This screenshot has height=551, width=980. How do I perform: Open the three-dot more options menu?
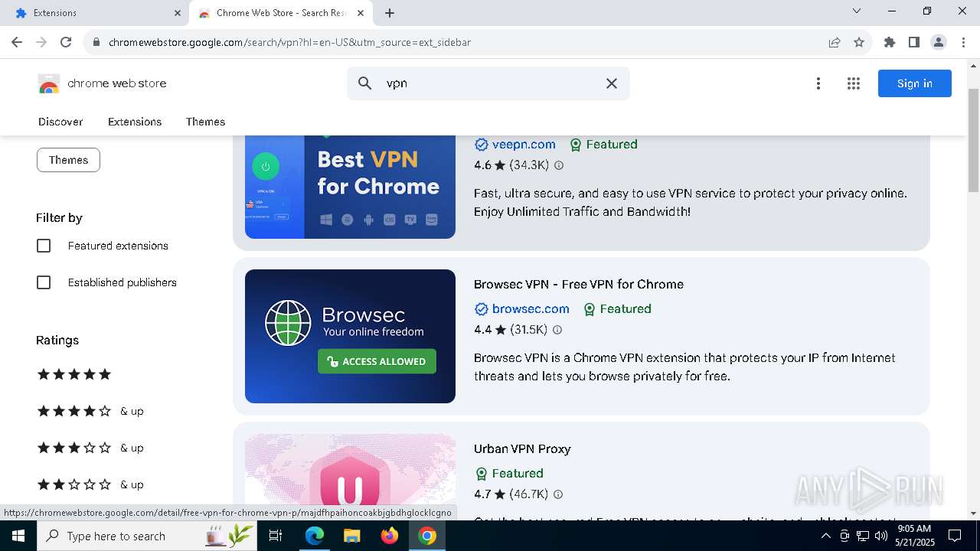818,83
